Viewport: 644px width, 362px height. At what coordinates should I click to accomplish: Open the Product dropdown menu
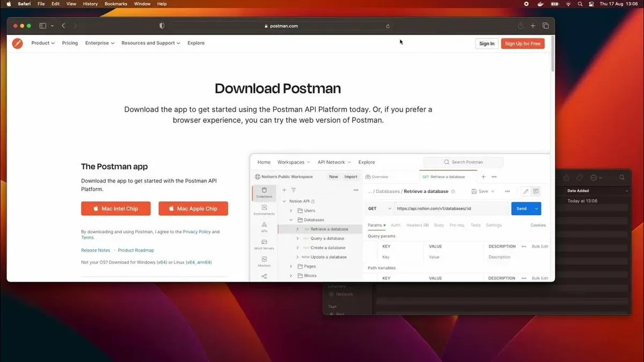(43, 43)
